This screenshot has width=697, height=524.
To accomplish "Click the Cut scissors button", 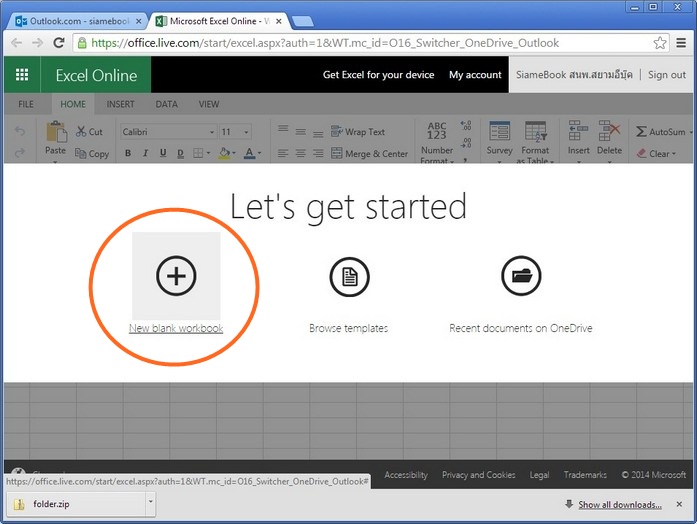I will [x=89, y=132].
